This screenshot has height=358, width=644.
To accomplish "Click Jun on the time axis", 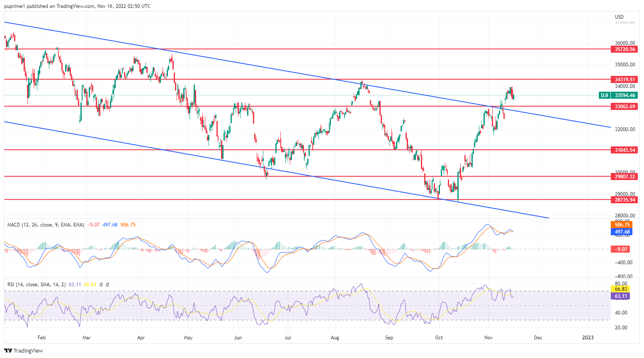I will click(238, 338).
